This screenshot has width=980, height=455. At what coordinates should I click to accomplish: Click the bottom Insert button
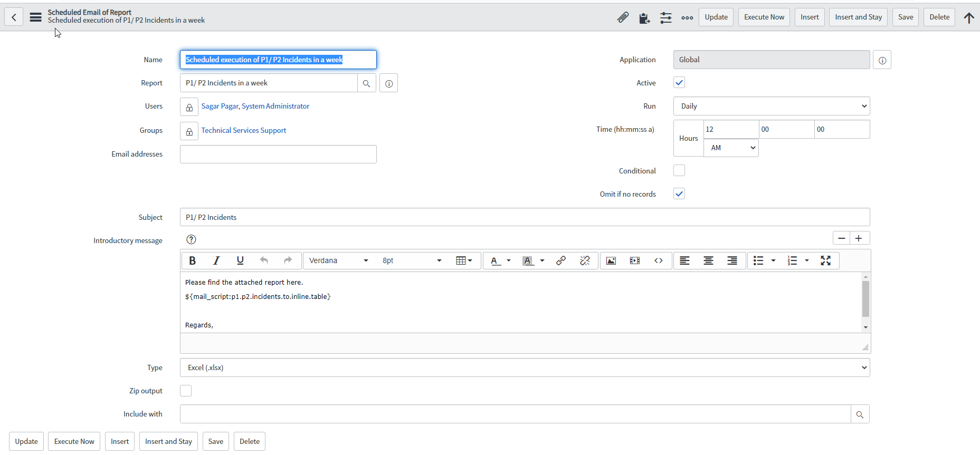(x=120, y=441)
